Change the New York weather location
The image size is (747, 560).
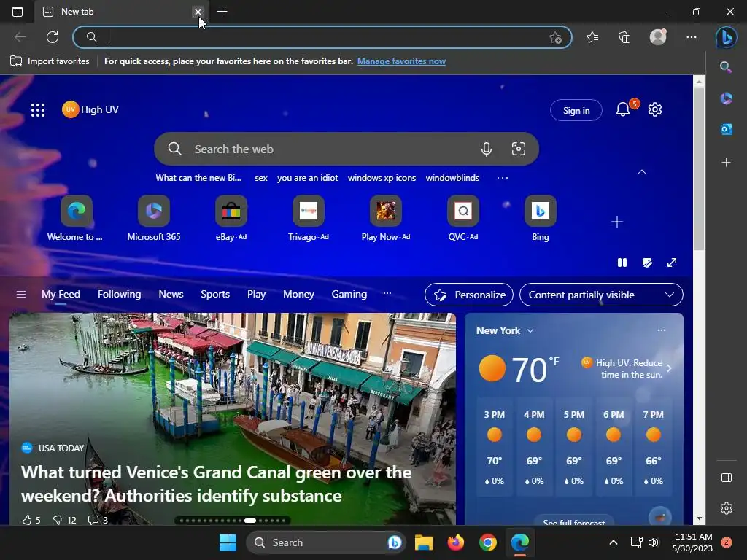505,330
